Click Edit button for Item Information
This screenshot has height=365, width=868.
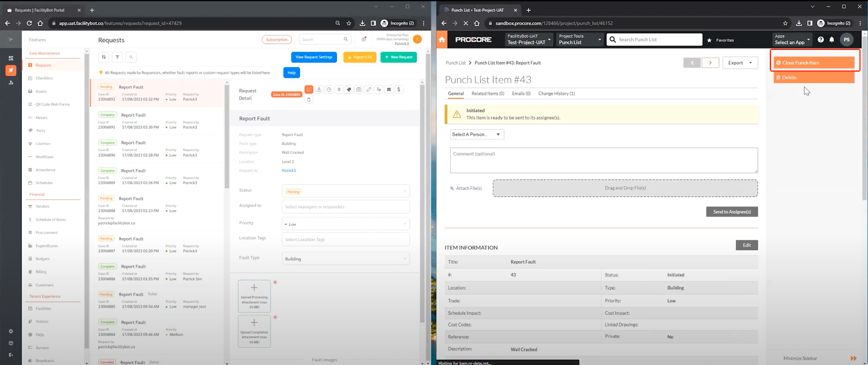point(746,245)
